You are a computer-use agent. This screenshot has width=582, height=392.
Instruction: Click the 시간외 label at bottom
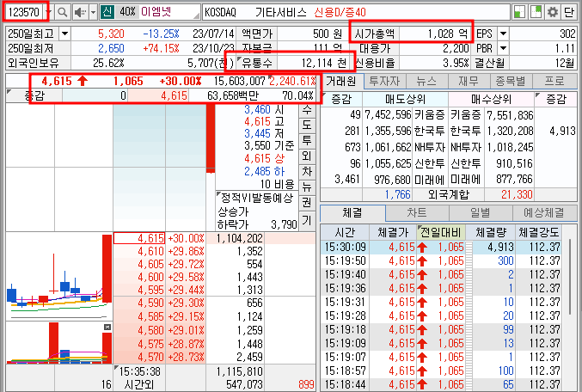[x=139, y=384]
